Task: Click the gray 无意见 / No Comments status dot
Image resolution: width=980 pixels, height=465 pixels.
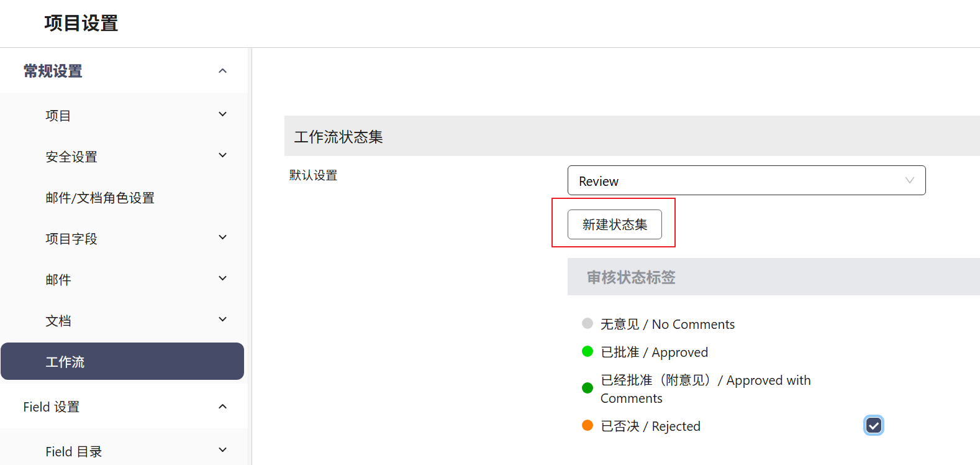Action: point(588,323)
